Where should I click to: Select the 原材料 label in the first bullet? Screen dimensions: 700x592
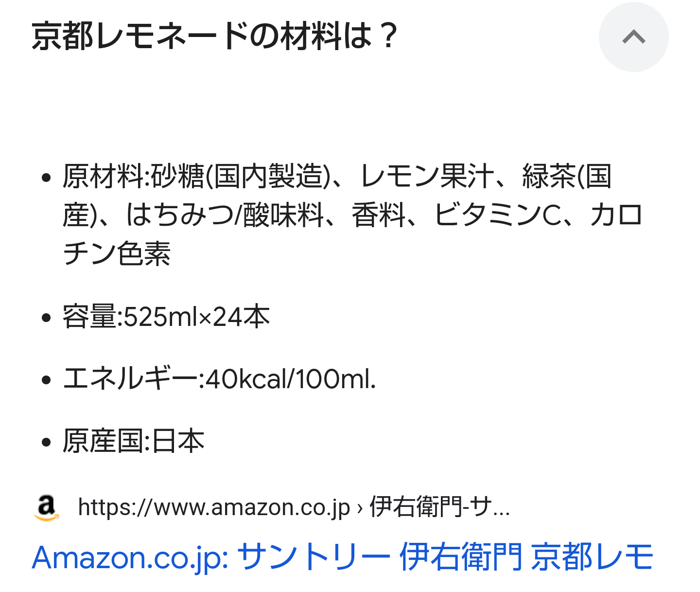click(x=103, y=176)
